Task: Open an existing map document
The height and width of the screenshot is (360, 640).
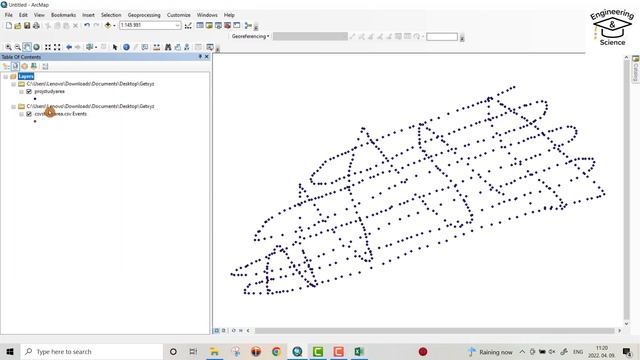Action: point(18,25)
